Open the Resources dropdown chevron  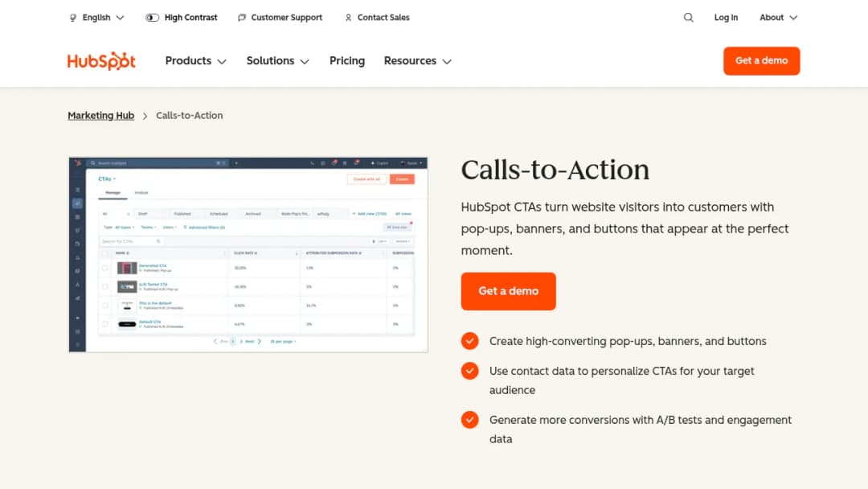447,61
